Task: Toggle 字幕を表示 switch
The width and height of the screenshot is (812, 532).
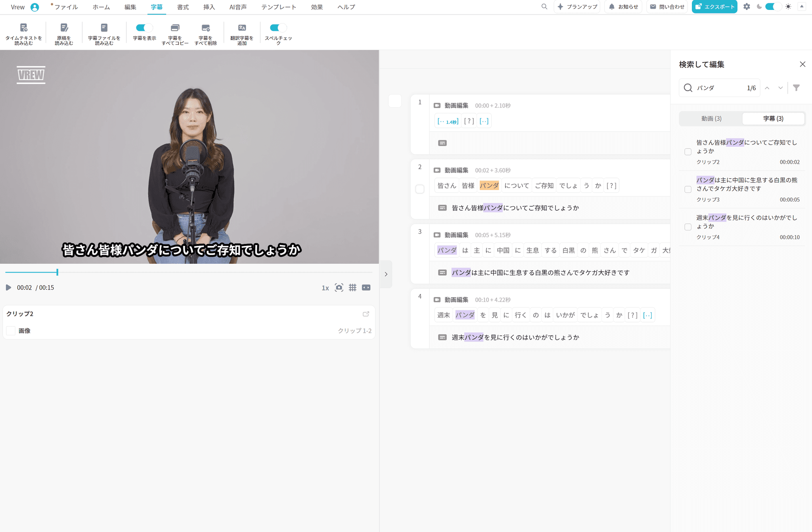Action: coord(144,28)
